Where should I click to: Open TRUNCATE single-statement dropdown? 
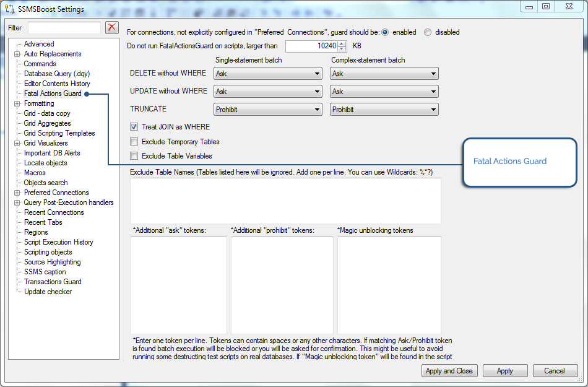[268, 110]
